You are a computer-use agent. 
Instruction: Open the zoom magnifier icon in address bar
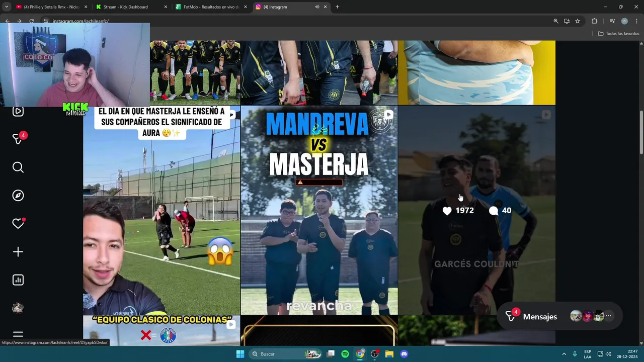pos(556,21)
